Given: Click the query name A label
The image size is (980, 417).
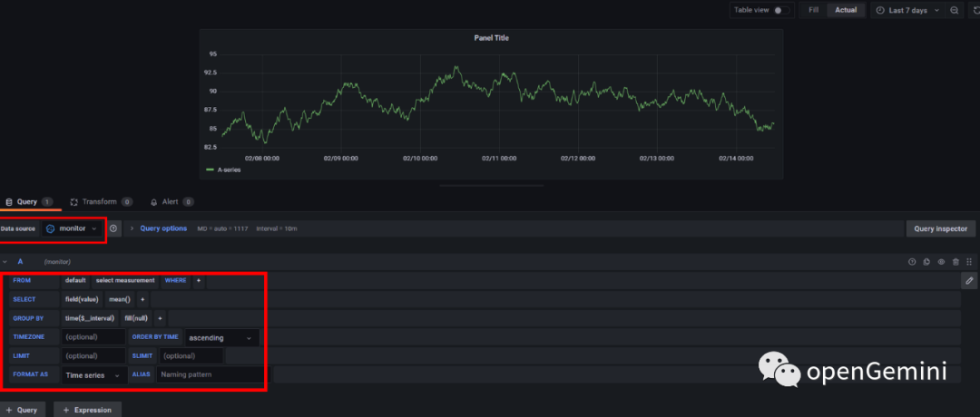Looking at the screenshot, I should [x=20, y=262].
